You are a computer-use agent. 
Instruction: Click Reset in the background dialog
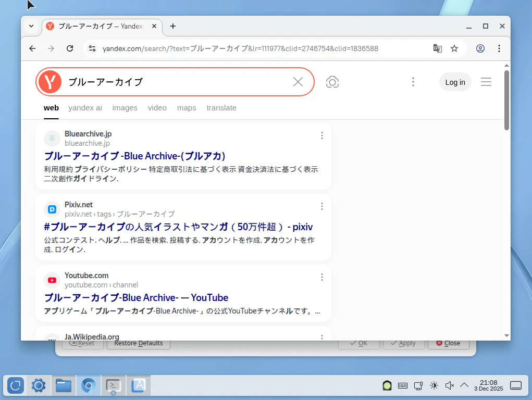82,343
